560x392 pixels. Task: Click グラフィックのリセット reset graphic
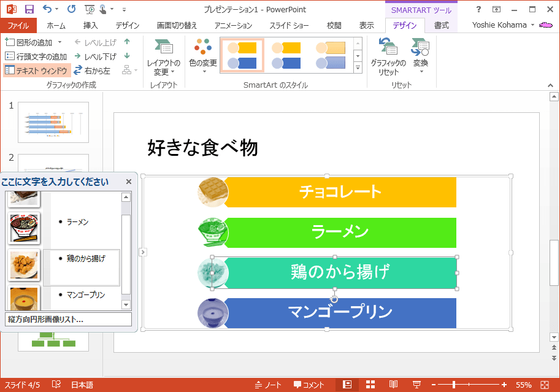388,56
